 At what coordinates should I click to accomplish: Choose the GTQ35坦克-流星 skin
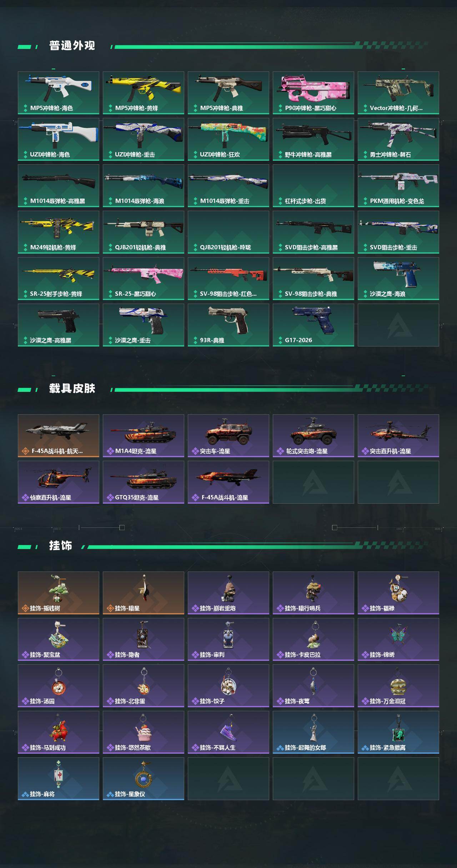tap(144, 482)
